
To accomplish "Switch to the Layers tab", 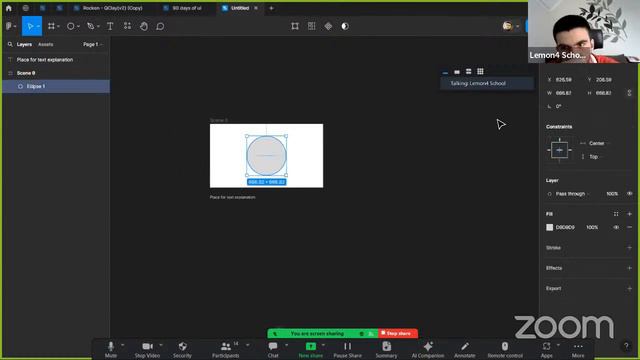I will (x=24, y=44).
